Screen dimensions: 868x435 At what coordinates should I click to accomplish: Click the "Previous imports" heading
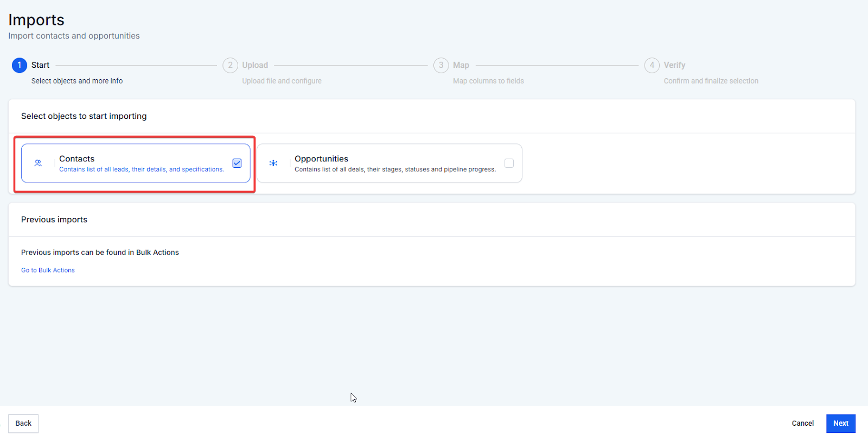(54, 219)
